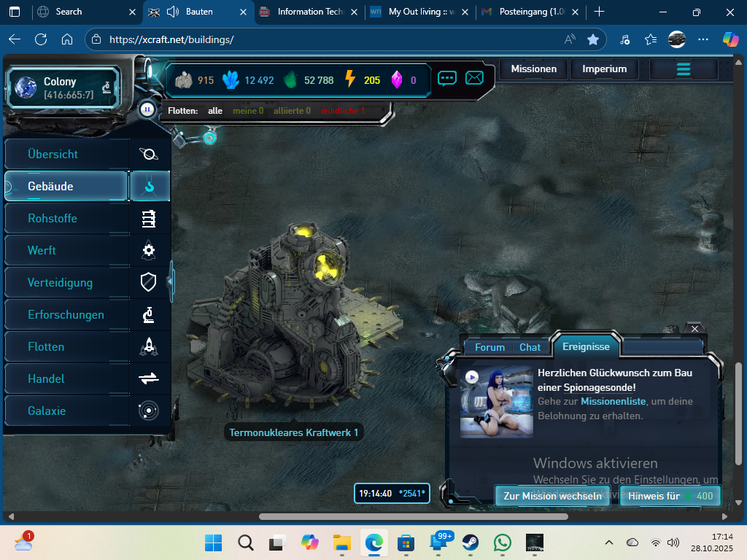Screen dimensions: 747x560
Task: Select the Erforschungen microscope icon
Action: [149, 315]
